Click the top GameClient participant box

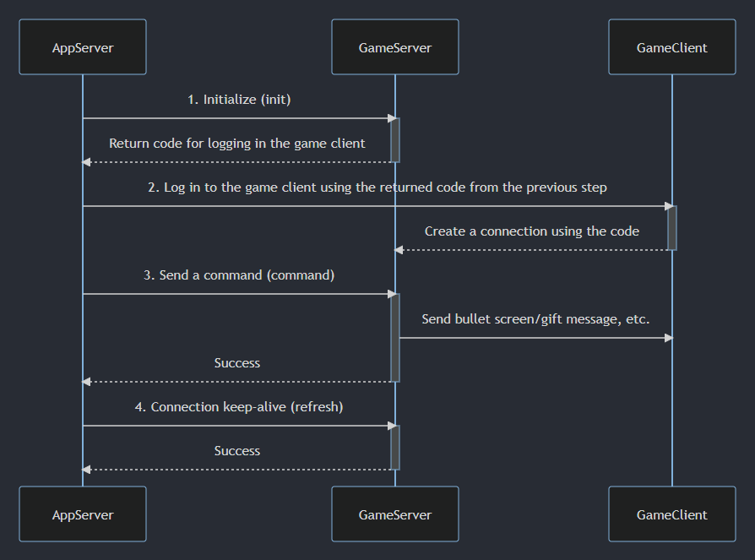point(672,47)
